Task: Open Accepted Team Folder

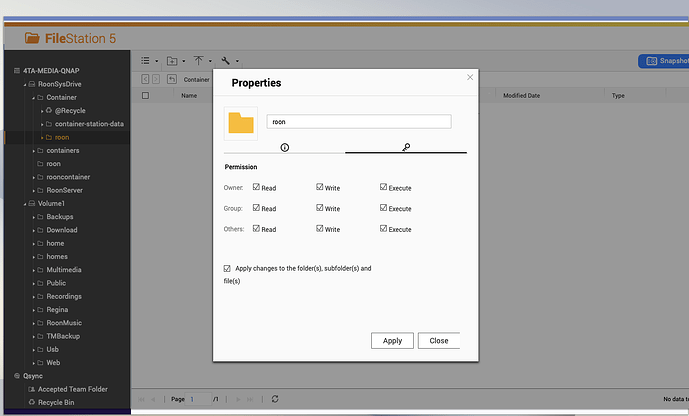Action: click(x=73, y=389)
